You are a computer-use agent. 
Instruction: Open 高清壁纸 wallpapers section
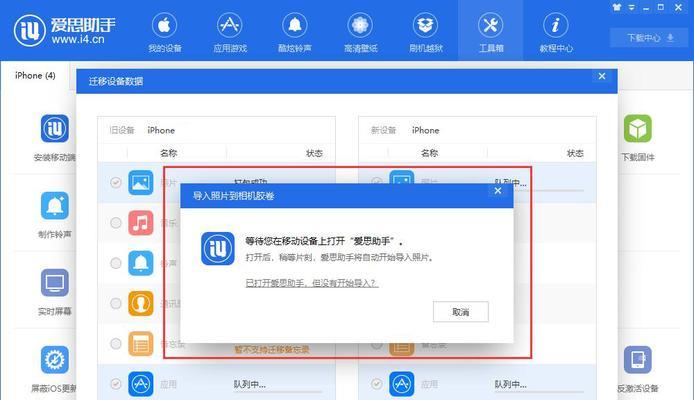click(360, 32)
